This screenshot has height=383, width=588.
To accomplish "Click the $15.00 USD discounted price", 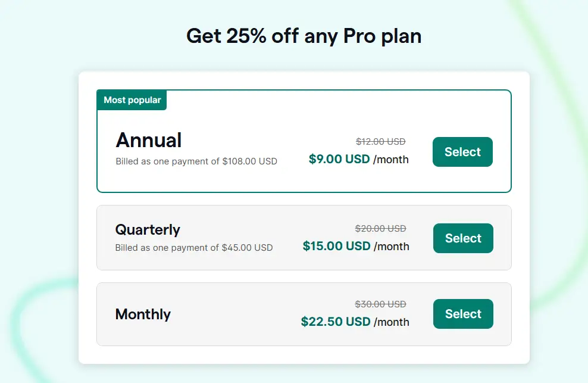I will click(336, 246).
